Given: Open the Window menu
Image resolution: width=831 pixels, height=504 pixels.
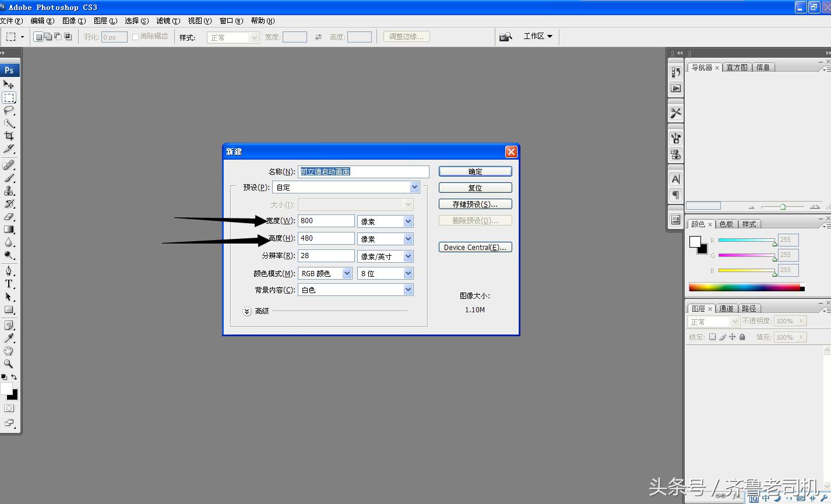Looking at the screenshot, I should (x=231, y=20).
